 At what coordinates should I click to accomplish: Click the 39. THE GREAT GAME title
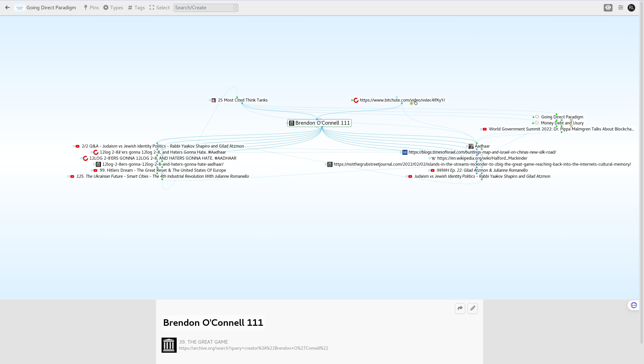[203, 342]
